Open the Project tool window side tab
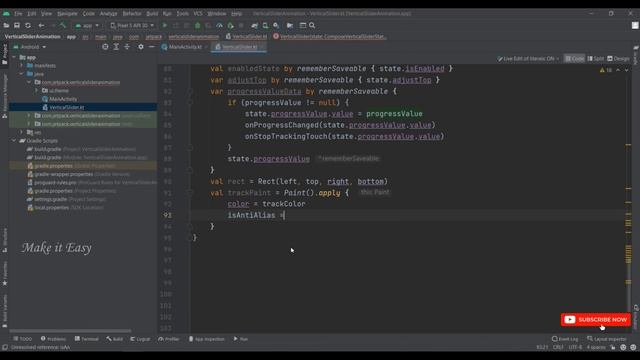This screenshot has width=640, height=360. click(4, 54)
